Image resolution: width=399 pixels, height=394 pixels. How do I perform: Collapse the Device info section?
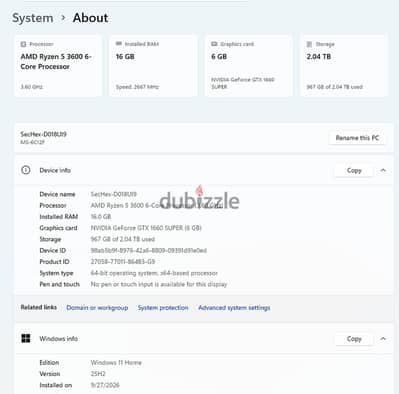[383, 170]
